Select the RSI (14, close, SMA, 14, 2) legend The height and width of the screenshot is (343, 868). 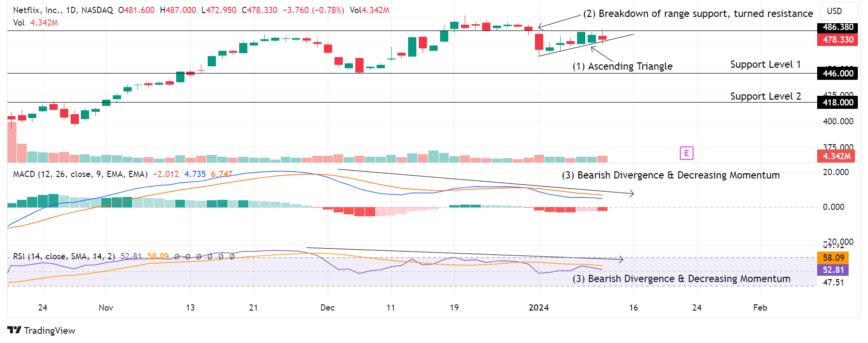64,256
